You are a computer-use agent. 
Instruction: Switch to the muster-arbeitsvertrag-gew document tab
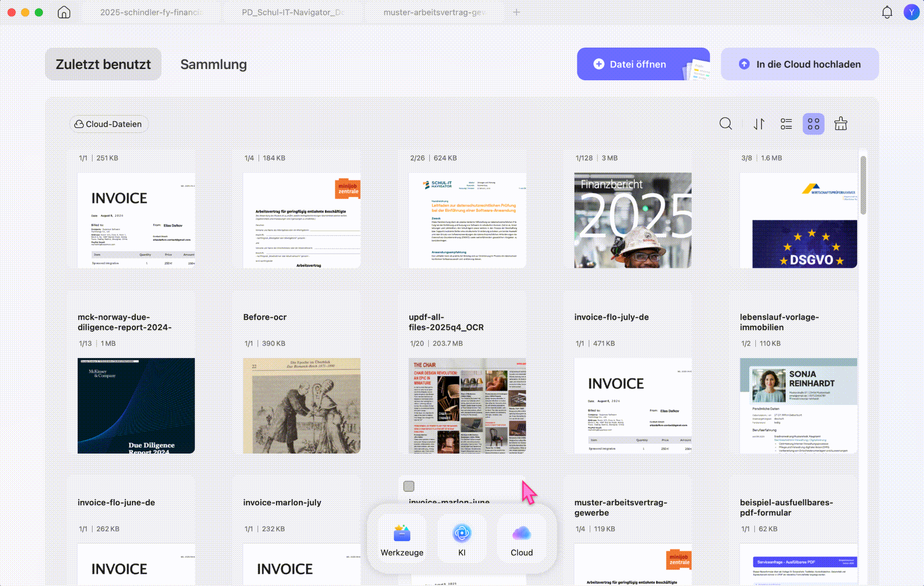pos(434,12)
